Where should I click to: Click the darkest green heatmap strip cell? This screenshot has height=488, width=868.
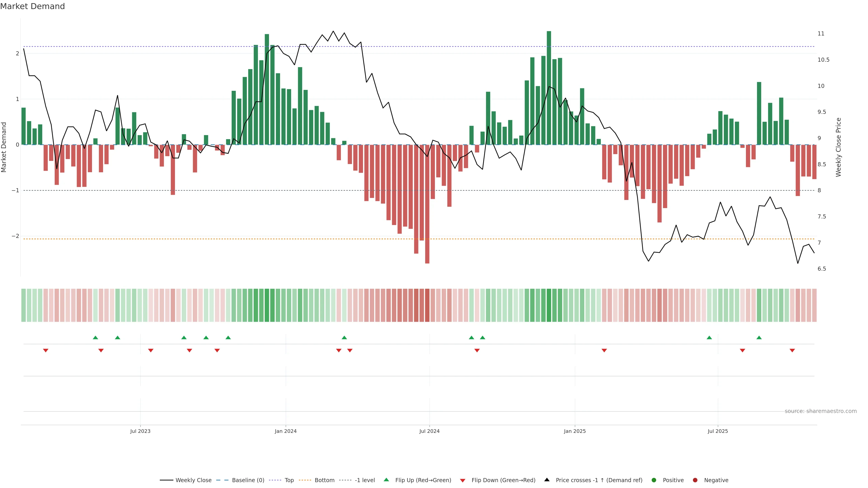(549, 305)
